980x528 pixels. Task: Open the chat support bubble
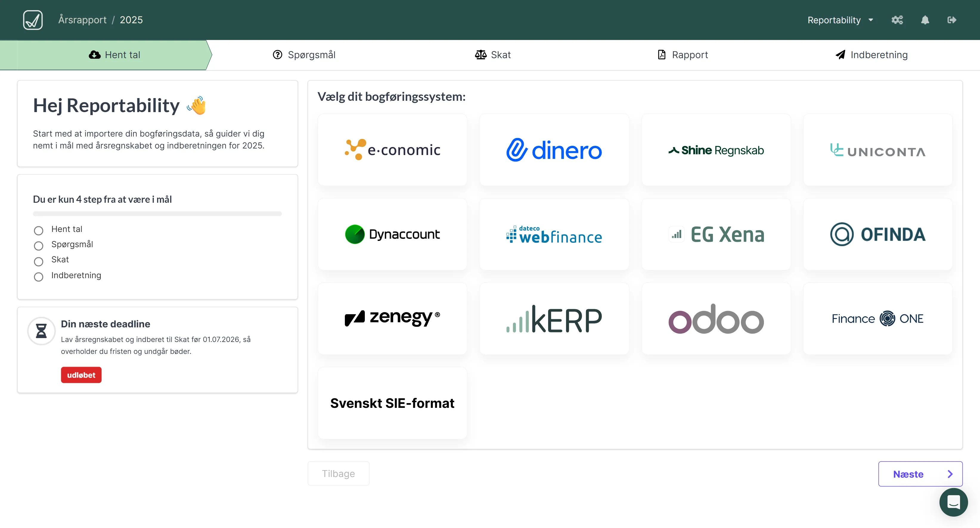click(x=953, y=502)
